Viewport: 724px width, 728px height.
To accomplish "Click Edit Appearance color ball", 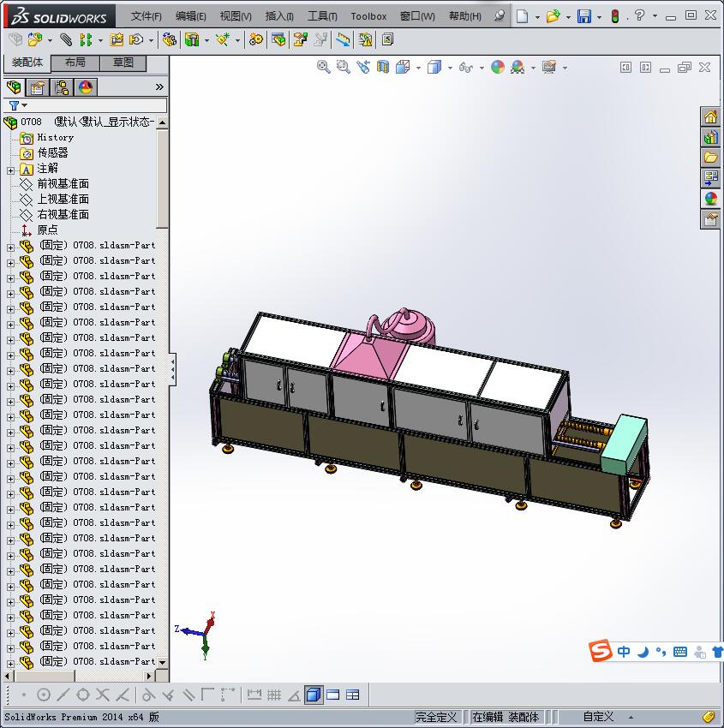I will pos(497,68).
